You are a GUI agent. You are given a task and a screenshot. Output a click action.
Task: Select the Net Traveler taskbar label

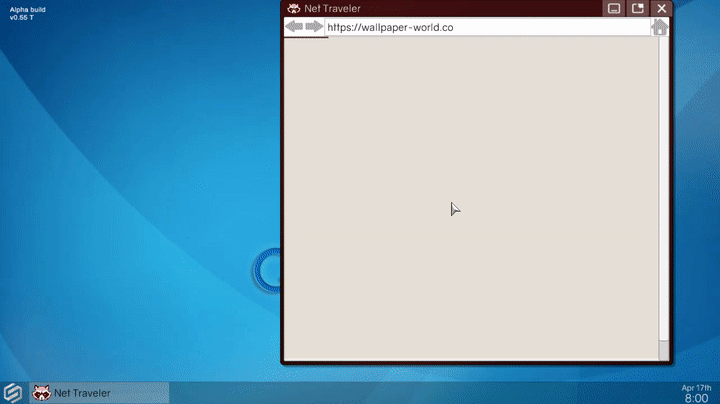pos(82,393)
